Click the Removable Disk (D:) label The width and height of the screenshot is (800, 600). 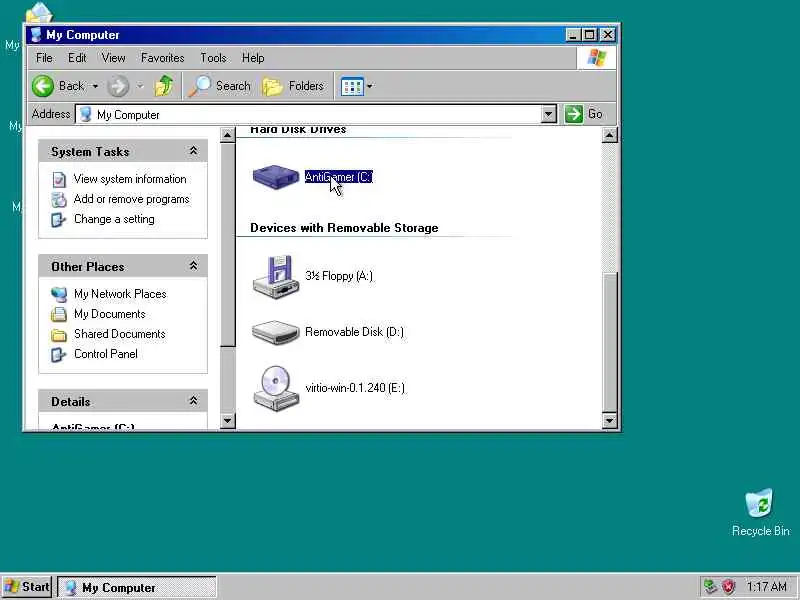coord(355,332)
